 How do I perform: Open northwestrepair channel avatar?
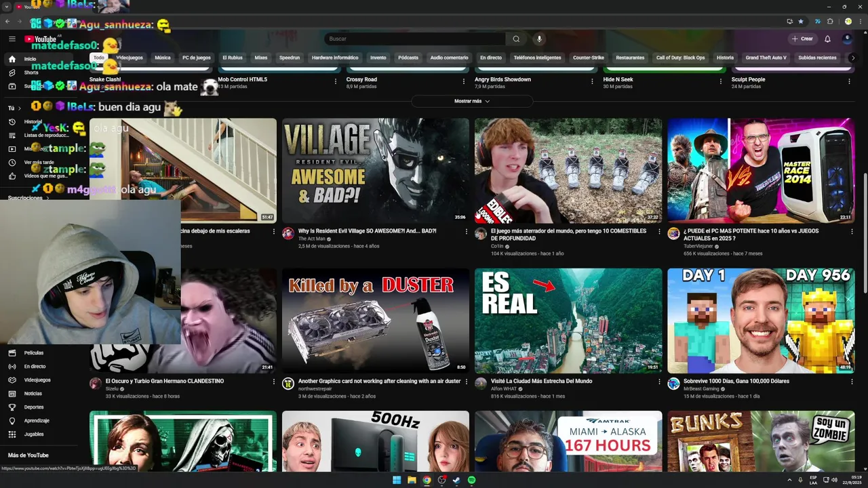(x=288, y=383)
